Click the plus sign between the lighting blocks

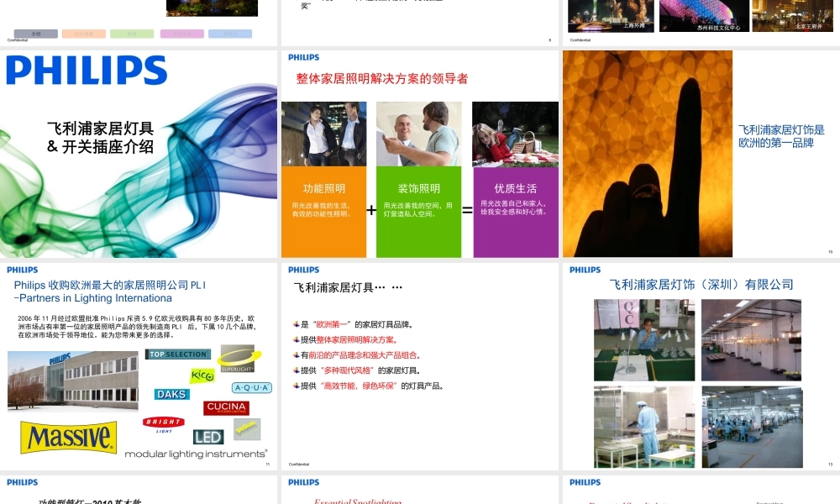coord(371,210)
